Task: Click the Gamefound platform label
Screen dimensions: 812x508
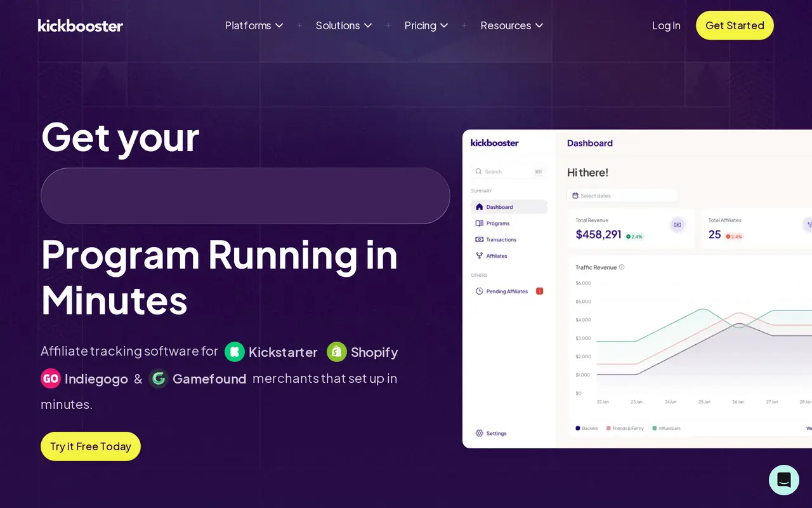Action: pos(209,379)
